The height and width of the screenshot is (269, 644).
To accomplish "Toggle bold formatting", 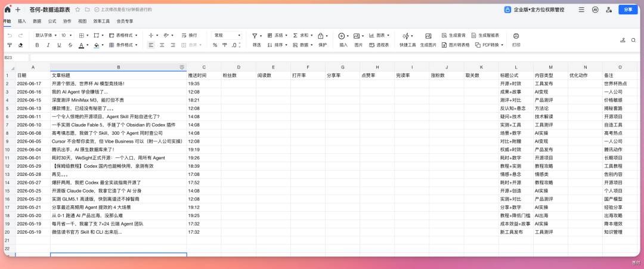I will click(37, 45).
